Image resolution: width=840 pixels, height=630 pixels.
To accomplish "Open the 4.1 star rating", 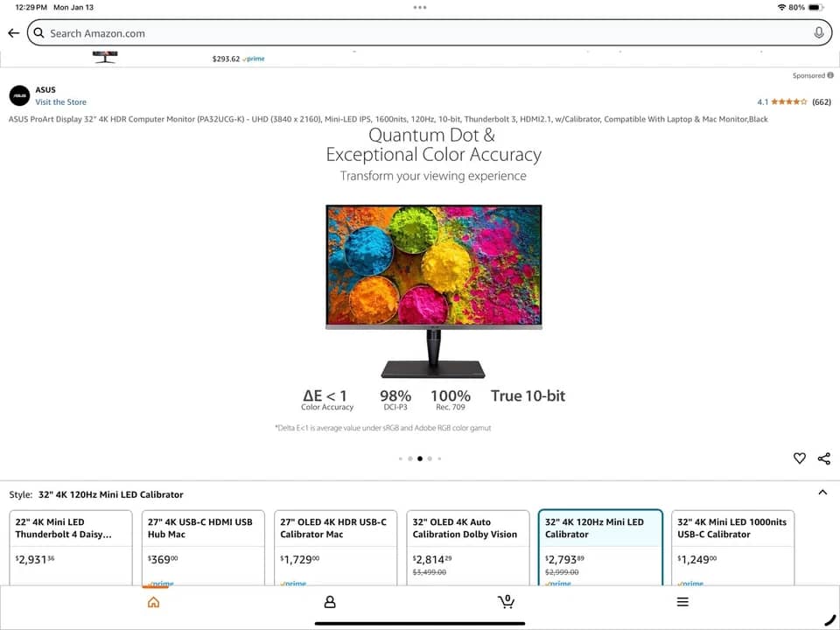I will 781,101.
